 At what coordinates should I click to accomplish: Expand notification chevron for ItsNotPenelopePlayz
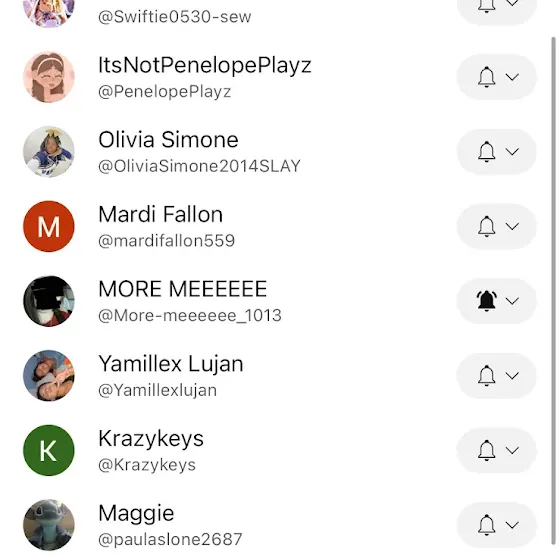point(512,77)
